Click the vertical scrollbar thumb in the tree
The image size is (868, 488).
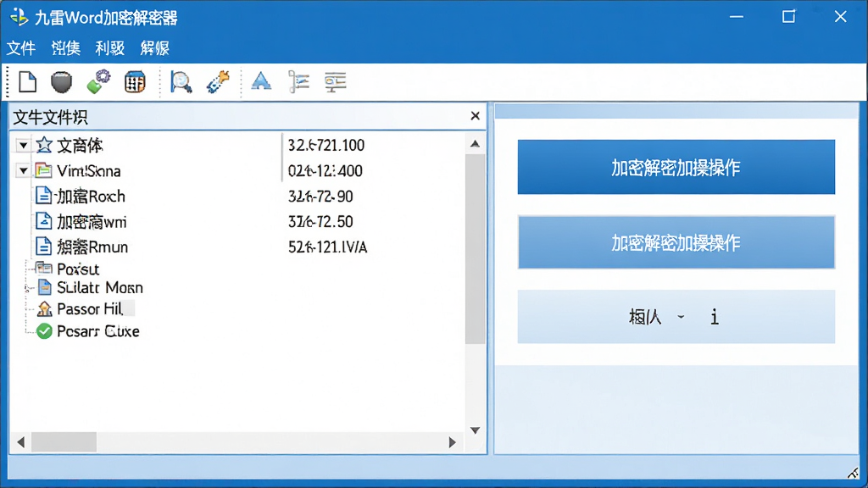[475, 249]
